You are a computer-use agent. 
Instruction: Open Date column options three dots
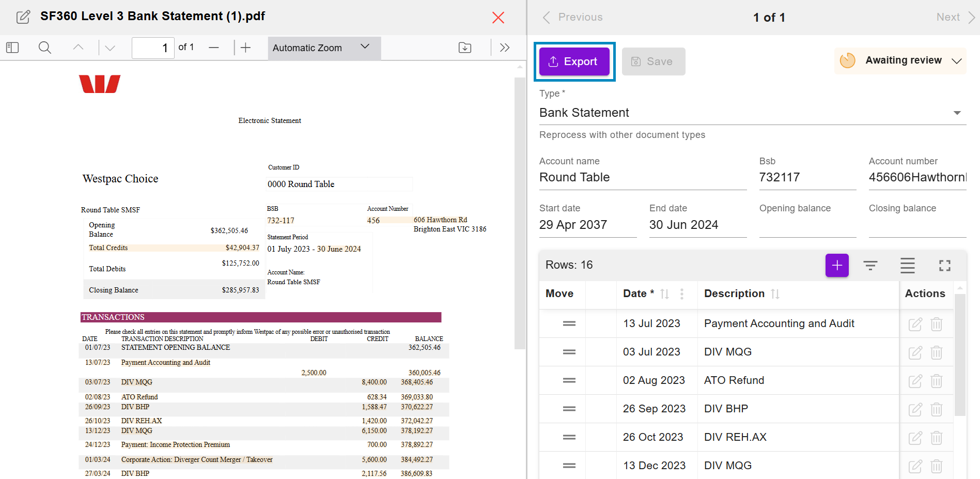[682, 294]
